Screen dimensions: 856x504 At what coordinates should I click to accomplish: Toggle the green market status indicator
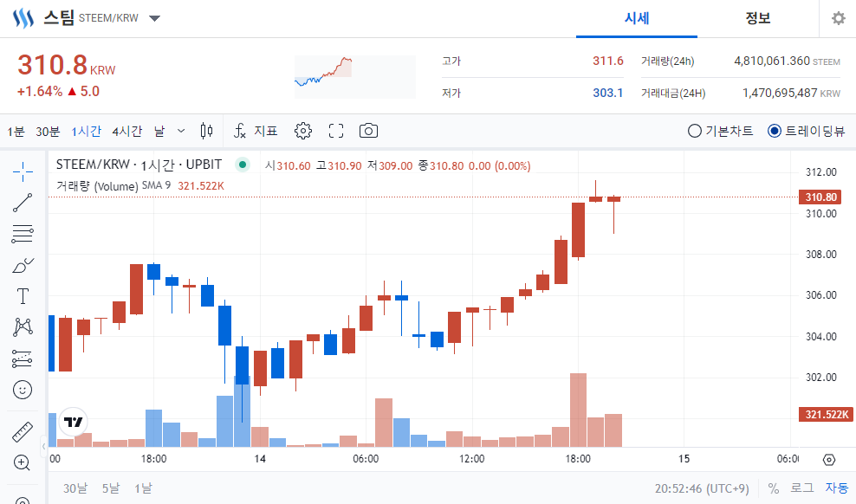coord(243,165)
